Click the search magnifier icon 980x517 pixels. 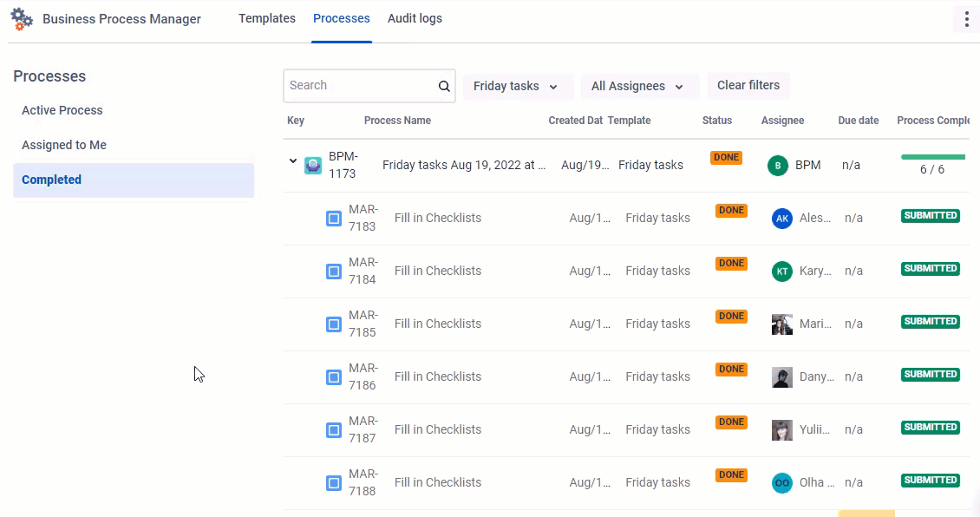click(x=444, y=86)
